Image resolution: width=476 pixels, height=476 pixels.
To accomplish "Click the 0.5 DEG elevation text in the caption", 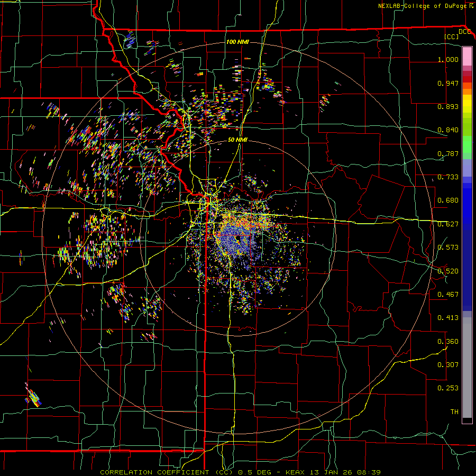I will 254,472.
